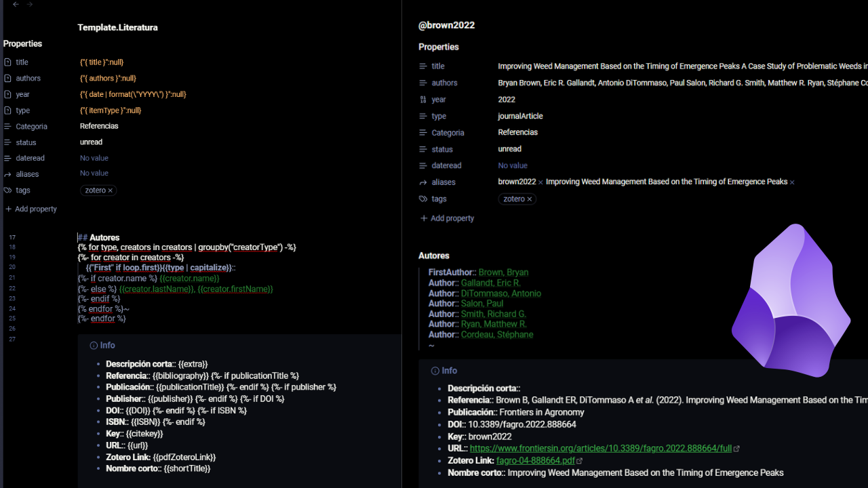Click the title property icon in Template.Literatura

pyautogui.click(x=8, y=62)
